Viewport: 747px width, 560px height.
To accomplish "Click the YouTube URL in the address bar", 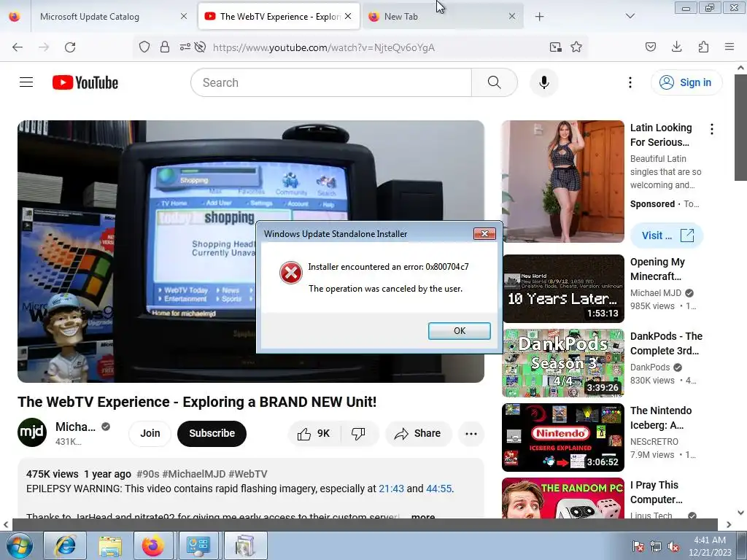I will (323, 47).
